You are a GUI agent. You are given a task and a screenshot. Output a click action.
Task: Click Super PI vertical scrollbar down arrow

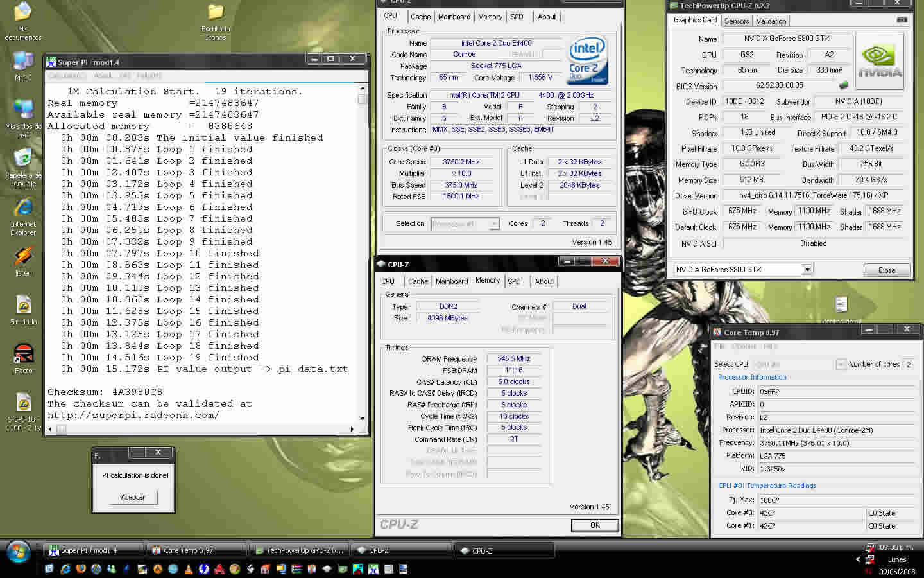click(x=363, y=419)
